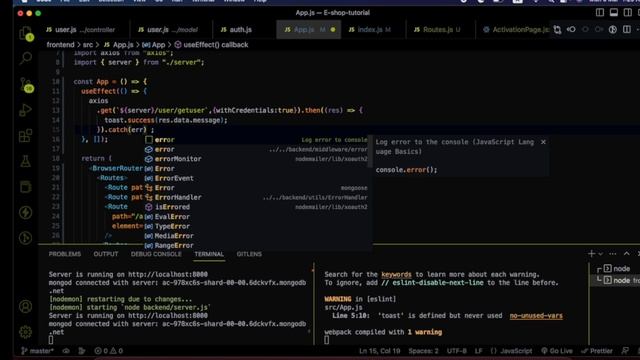Open the Testing flask view
The image size is (640, 360).
pyautogui.click(x=26, y=161)
